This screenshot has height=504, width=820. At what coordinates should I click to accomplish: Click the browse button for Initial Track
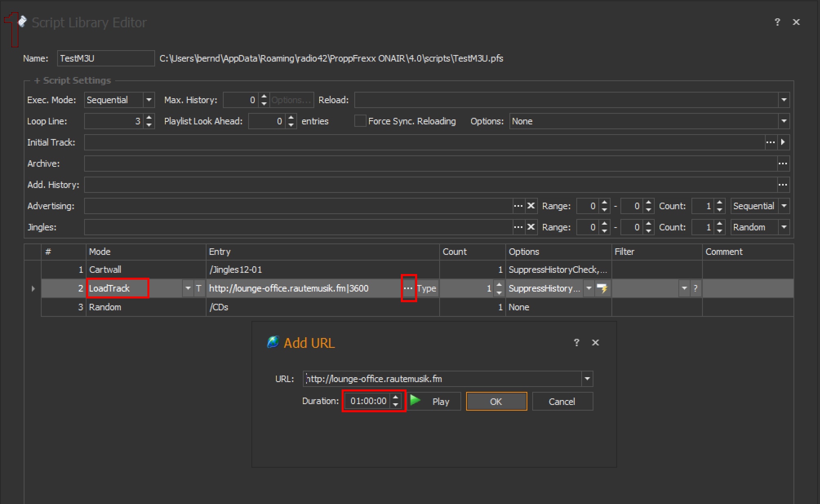[770, 142]
